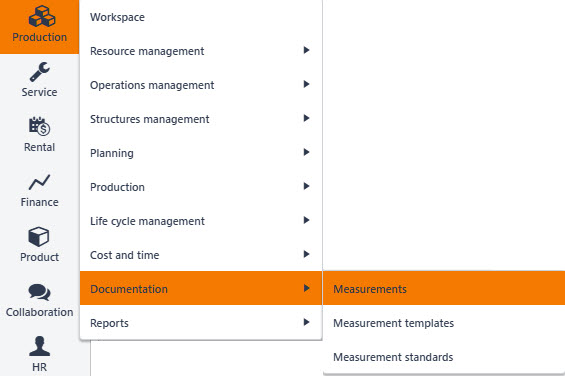Open Operations management menu entry

click(x=201, y=85)
